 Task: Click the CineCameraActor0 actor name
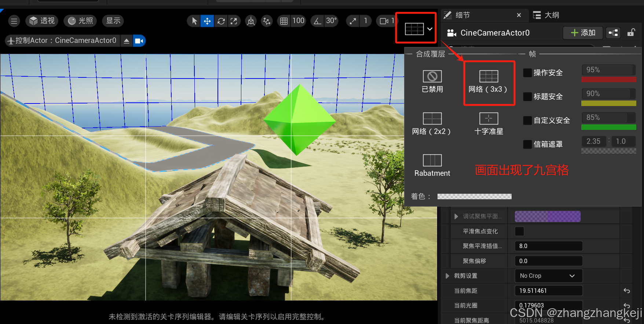[495, 33]
